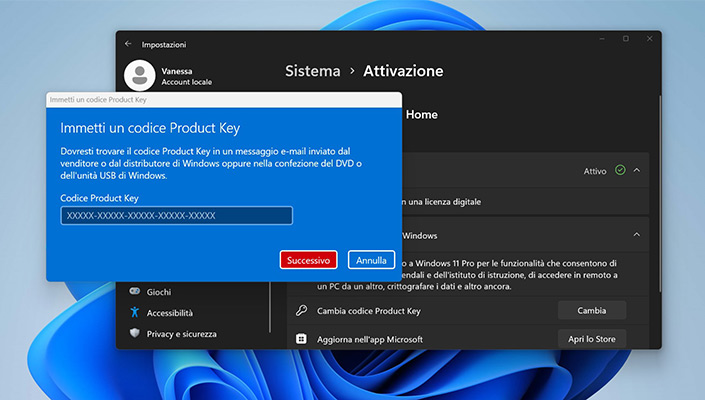Click the Accessibilità person icon

[x=134, y=313]
